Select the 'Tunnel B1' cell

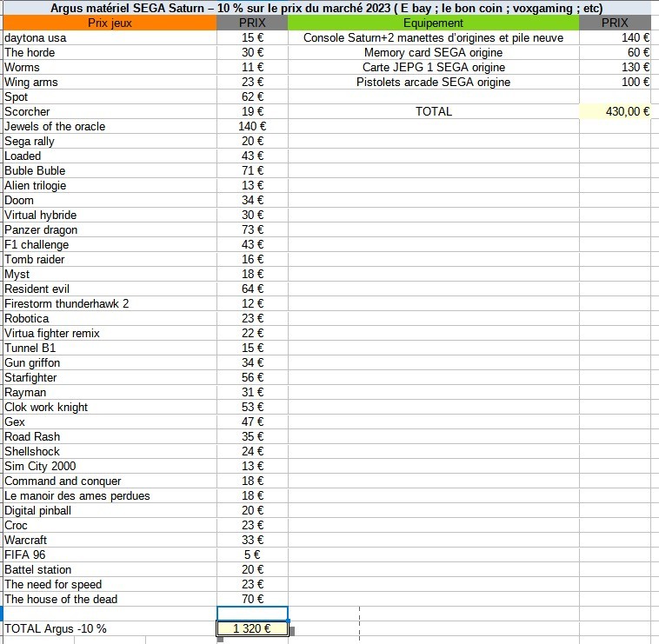(110, 348)
